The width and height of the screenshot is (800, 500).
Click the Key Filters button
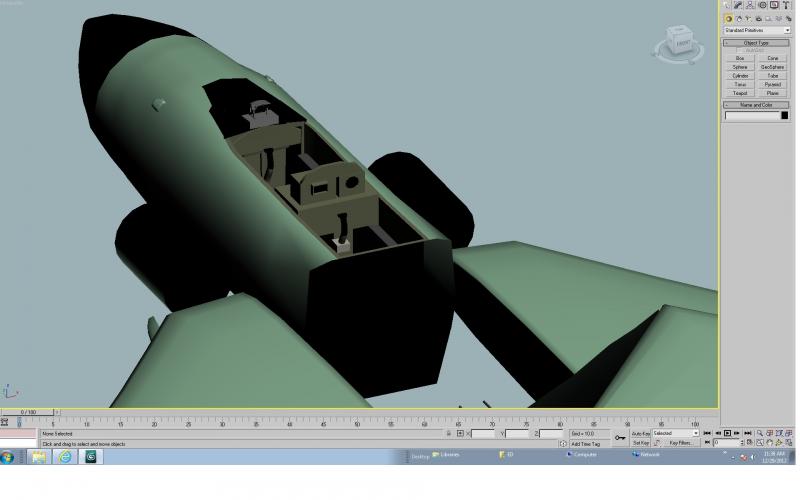pos(681,443)
